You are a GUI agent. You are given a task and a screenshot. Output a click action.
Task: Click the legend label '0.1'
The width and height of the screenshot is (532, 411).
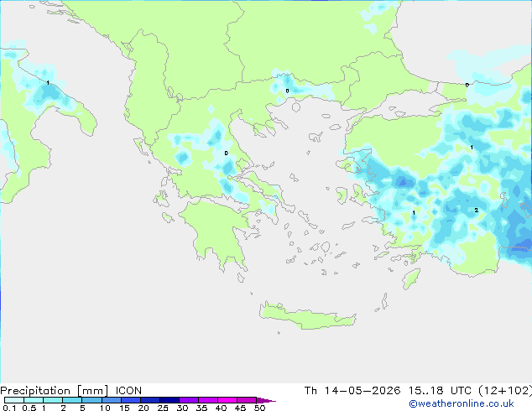(x=9, y=408)
